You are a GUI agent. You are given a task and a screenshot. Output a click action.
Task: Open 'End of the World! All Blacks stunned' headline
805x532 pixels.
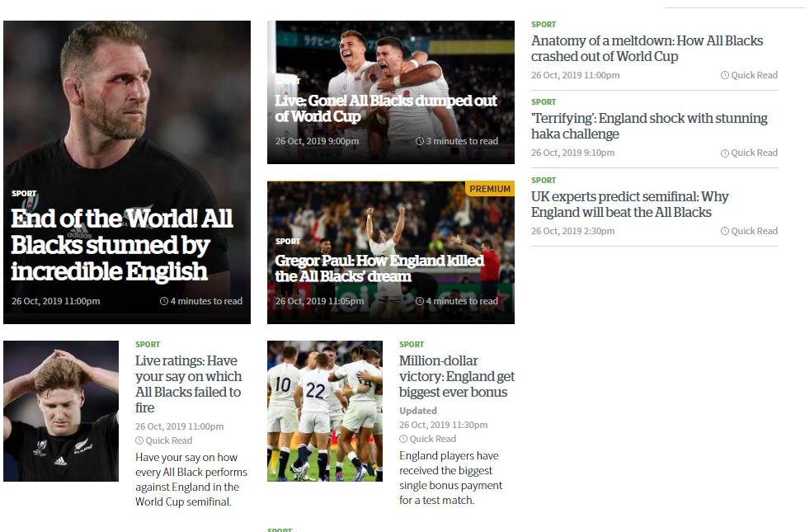point(122,245)
